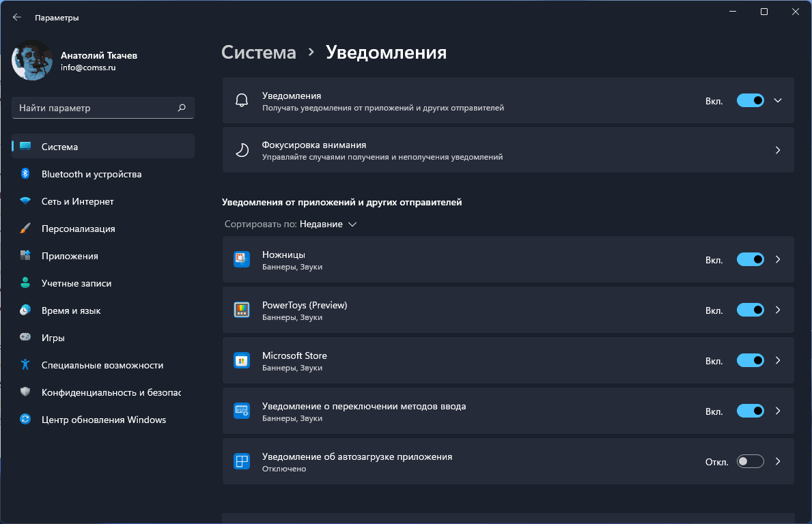Click the back arrow in title bar
The height and width of the screenshot is (524, 812).
tap(17, 18)
